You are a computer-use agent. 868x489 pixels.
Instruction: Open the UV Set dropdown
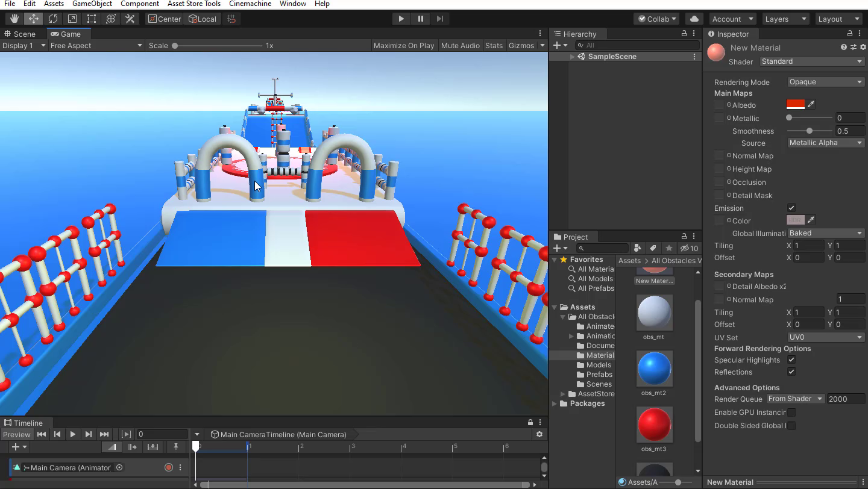(826, 337)
